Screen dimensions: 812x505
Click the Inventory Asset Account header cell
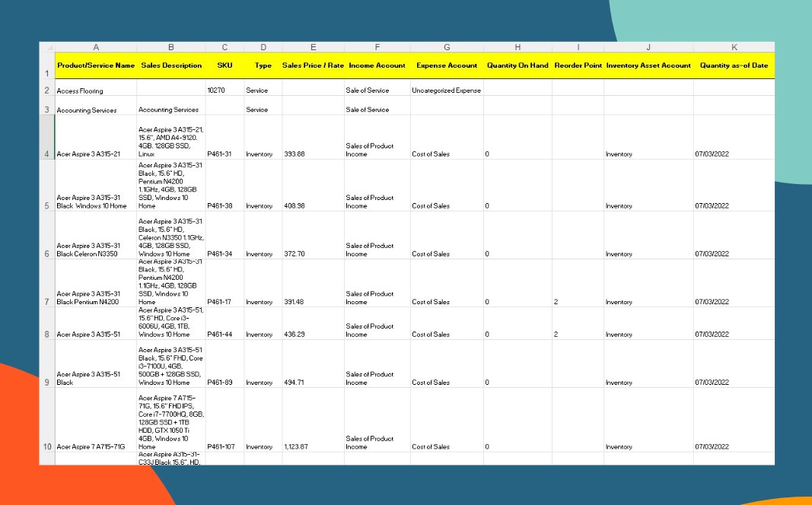(648, 65)
